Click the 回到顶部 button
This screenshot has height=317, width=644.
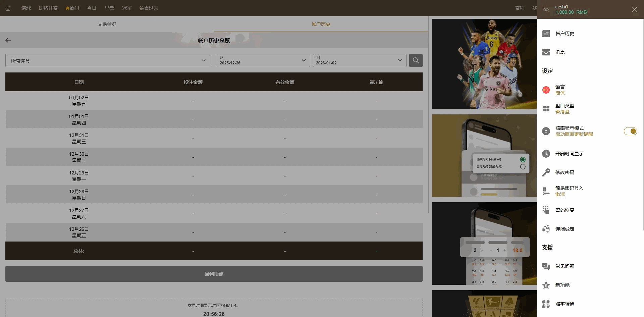214,274
